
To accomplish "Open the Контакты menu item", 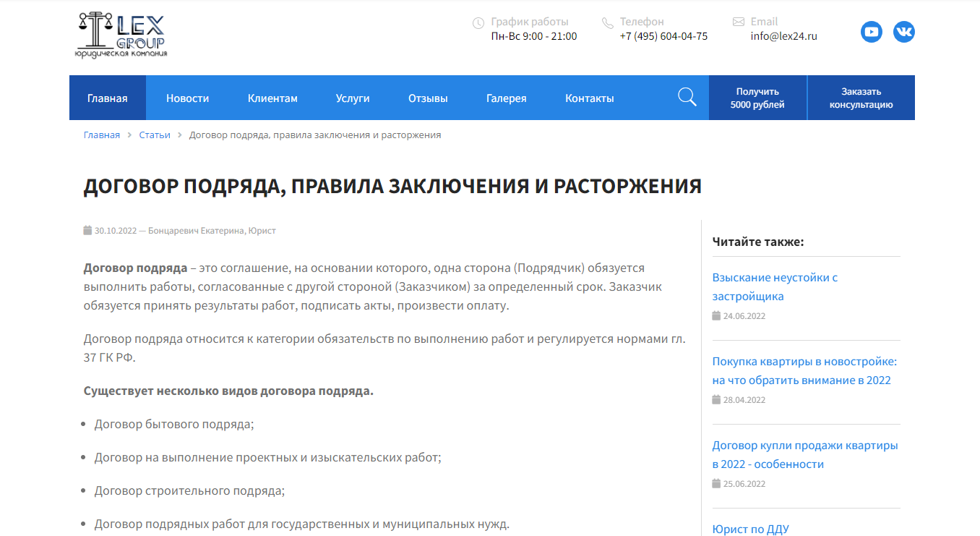I will 590,98.
